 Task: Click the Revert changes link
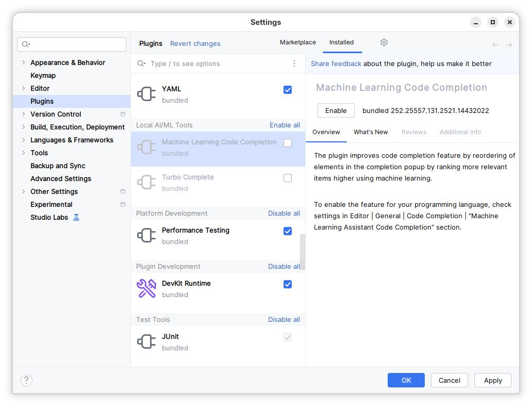(x=195, y=44)
